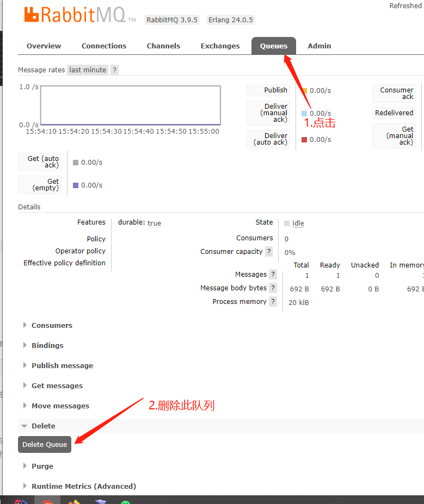Expand the Get messages section
The width and height of the screenshot is (424, 504).
(57, 385)
